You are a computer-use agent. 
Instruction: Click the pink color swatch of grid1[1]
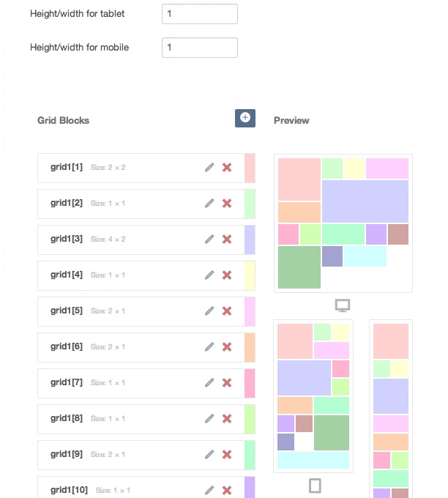click(250, 168)
